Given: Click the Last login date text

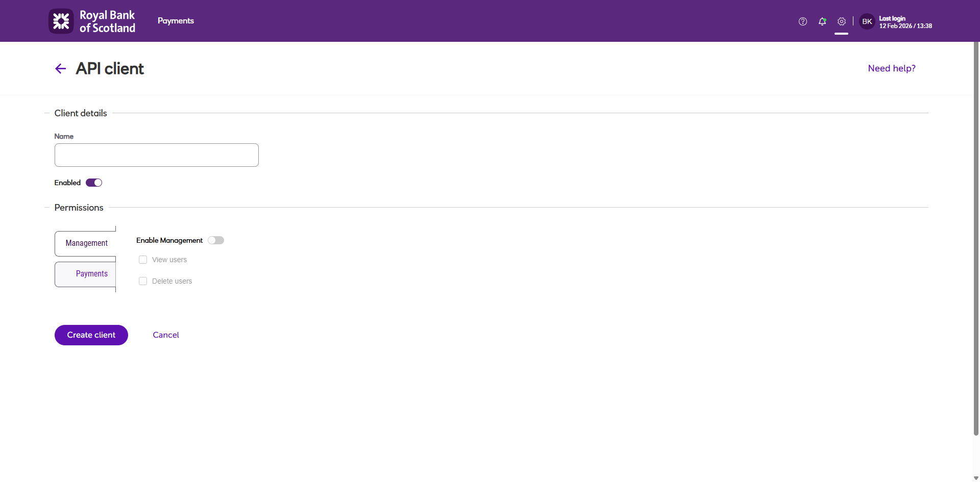Looking at the screenshot, I should point(905,26).
